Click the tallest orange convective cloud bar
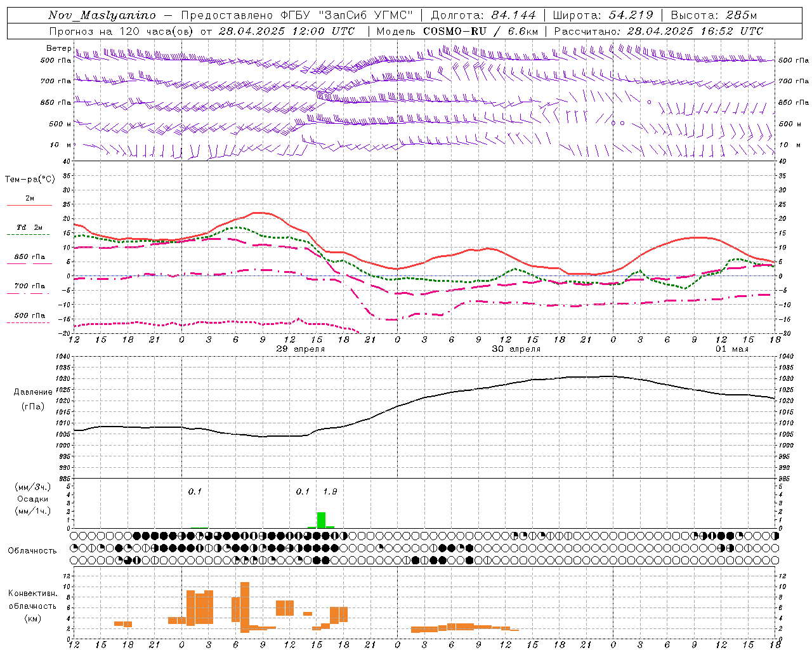 [245, 607]
